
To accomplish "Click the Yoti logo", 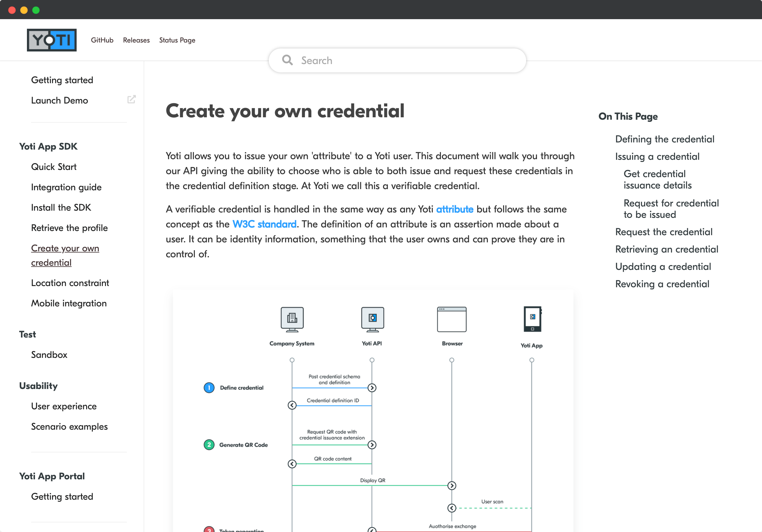I will [51, 40].
